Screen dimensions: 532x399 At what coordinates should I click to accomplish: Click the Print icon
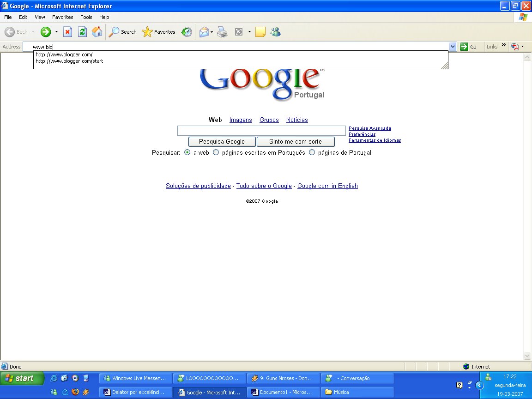point(222,32)
